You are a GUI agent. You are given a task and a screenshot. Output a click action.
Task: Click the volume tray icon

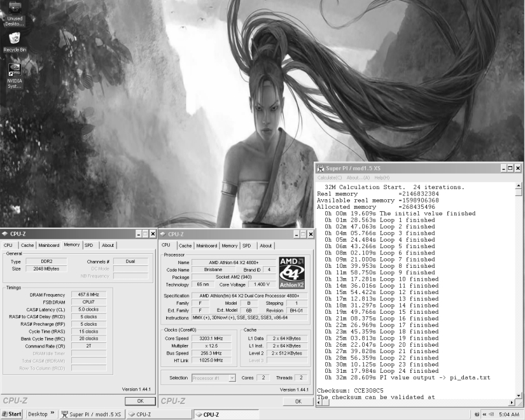point(491,415)
